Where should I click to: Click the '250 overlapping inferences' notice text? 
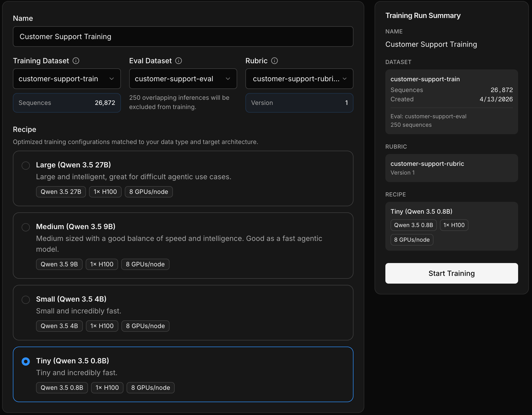point(179,102)
